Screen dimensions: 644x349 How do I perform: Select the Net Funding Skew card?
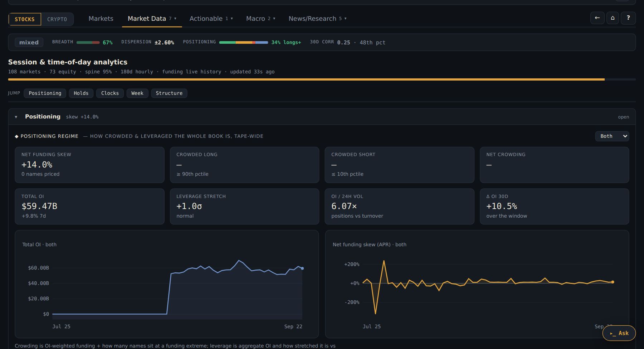pos(89,165)
